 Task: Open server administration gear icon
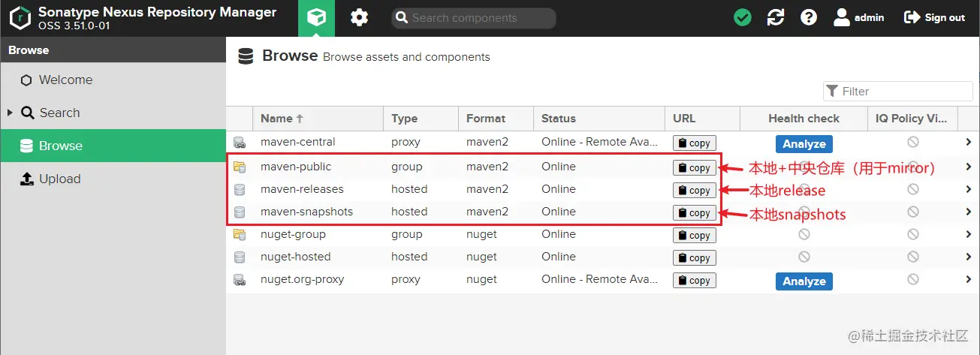(360, 18)
